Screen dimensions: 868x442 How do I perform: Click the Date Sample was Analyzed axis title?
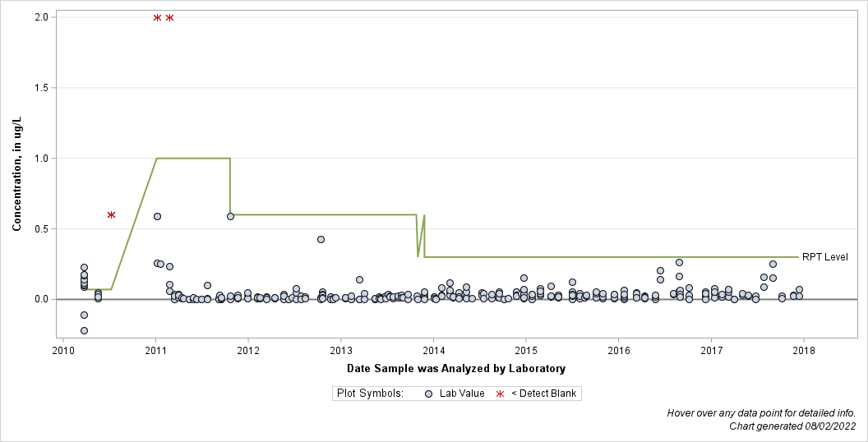point(456,368)
